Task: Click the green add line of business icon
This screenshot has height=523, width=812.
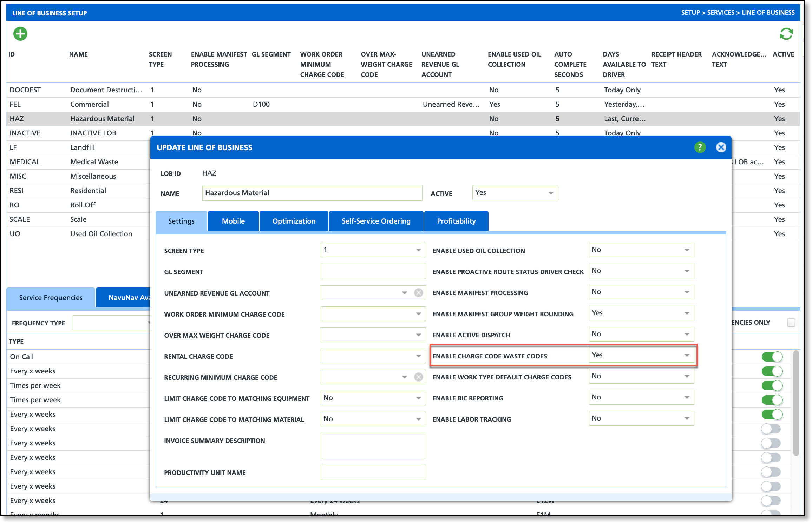Action: [20, 34]
